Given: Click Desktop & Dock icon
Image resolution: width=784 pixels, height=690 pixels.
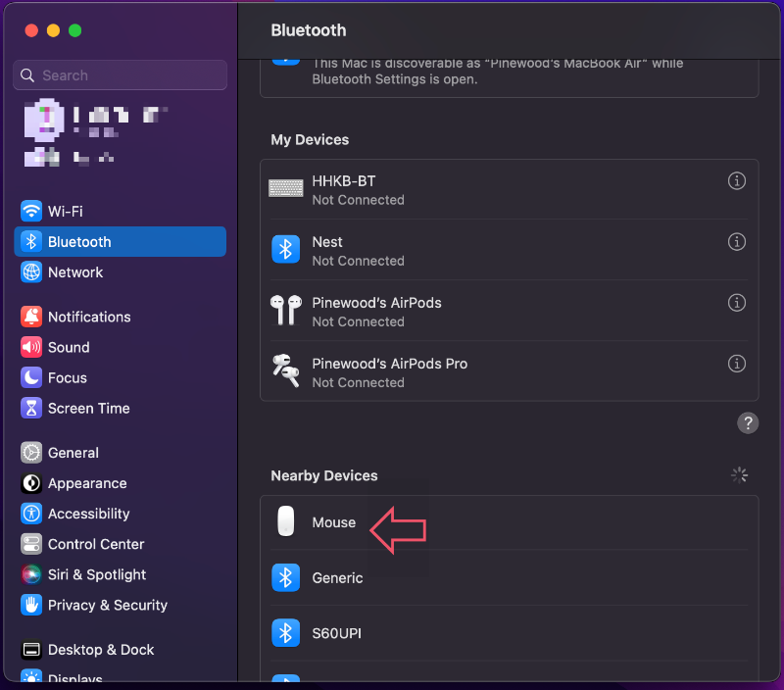Looking at the screenshot, I should pos(31,650).
